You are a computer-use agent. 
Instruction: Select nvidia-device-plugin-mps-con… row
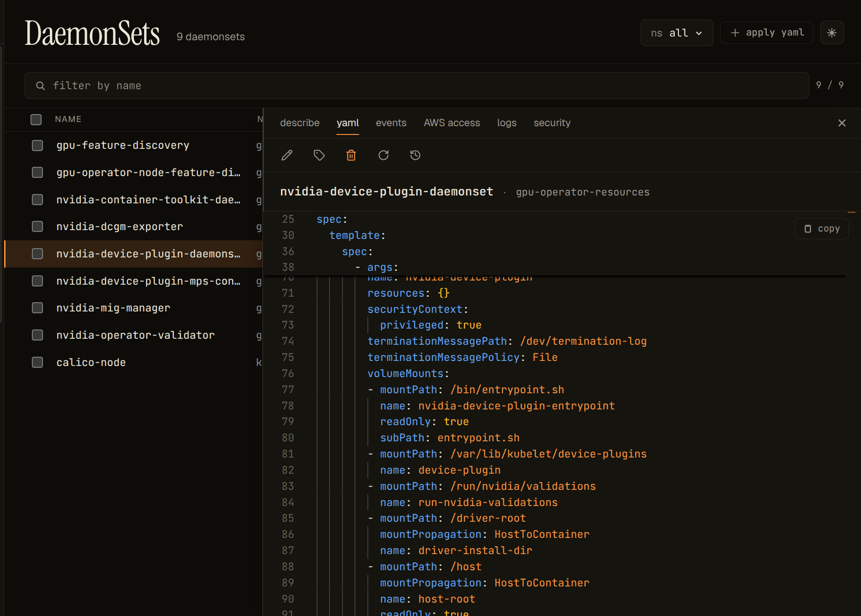pyautogui.click(x=134, y=281)
